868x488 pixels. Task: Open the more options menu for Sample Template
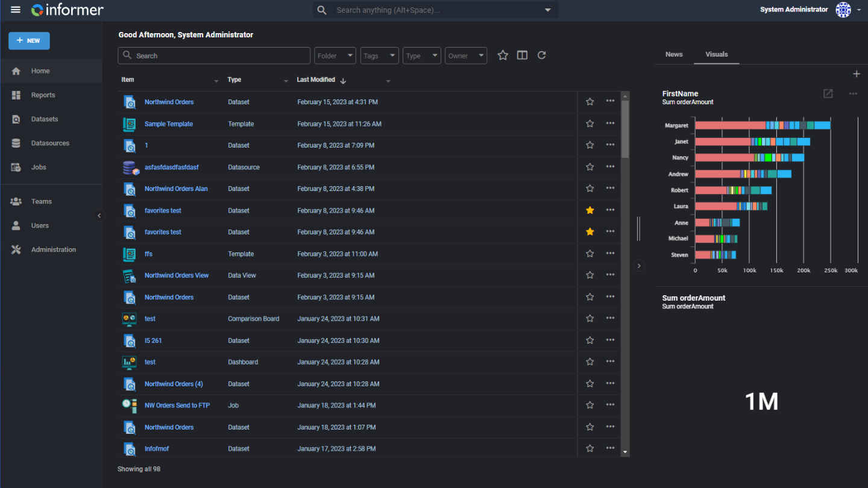pyautogui.click(x=611, y=124)
